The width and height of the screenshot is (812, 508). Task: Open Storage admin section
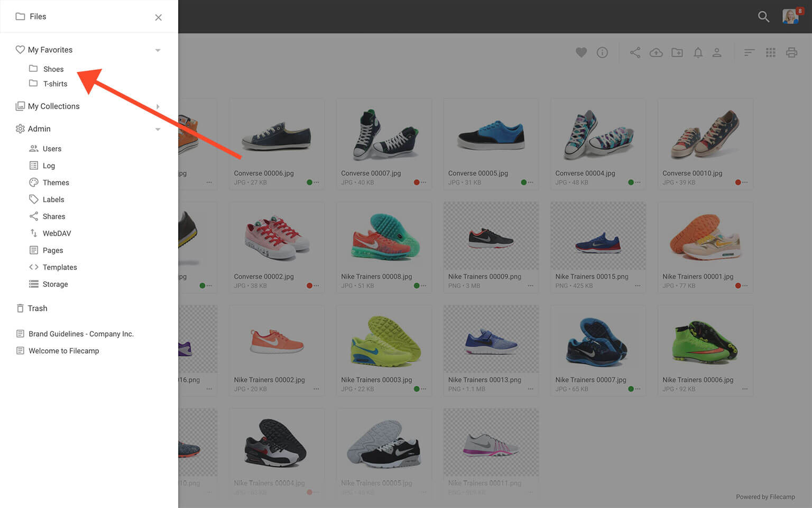(48, 284)
